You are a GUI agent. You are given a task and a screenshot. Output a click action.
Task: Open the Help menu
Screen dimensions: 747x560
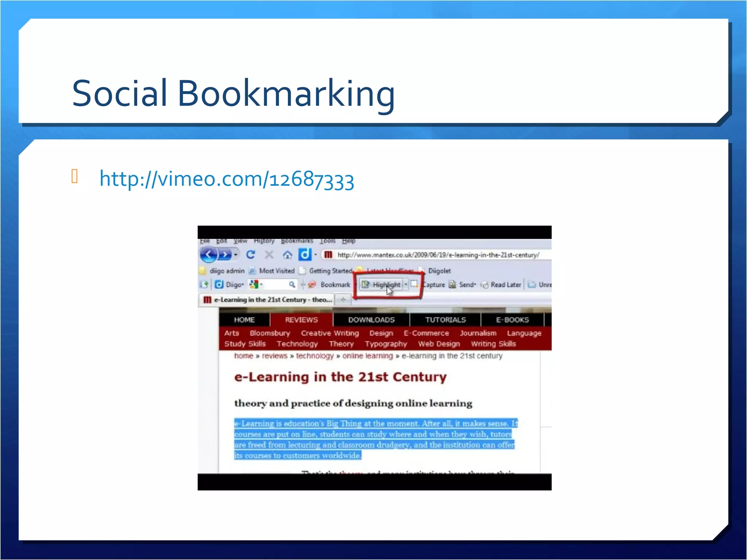click(x=349, y=241)
